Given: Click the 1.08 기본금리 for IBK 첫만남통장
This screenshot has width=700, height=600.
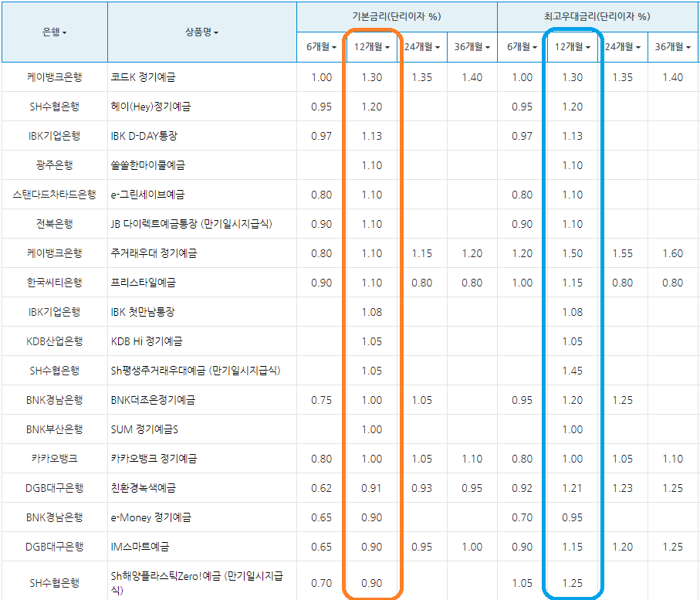Looking at the screenshot, I should coord(372,312).
